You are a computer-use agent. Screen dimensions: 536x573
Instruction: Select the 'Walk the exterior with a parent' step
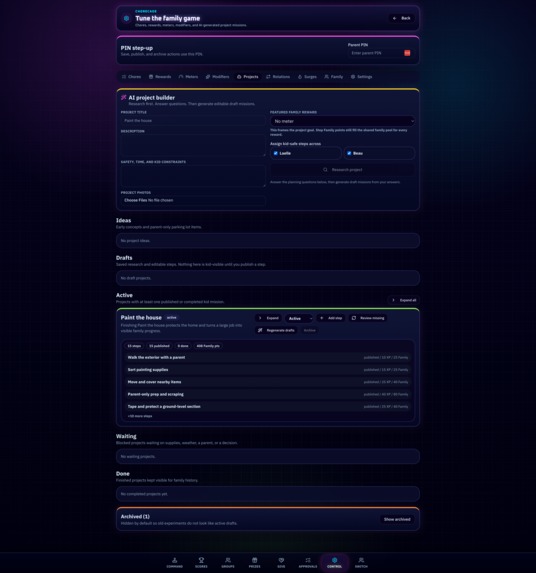point(268,357)
